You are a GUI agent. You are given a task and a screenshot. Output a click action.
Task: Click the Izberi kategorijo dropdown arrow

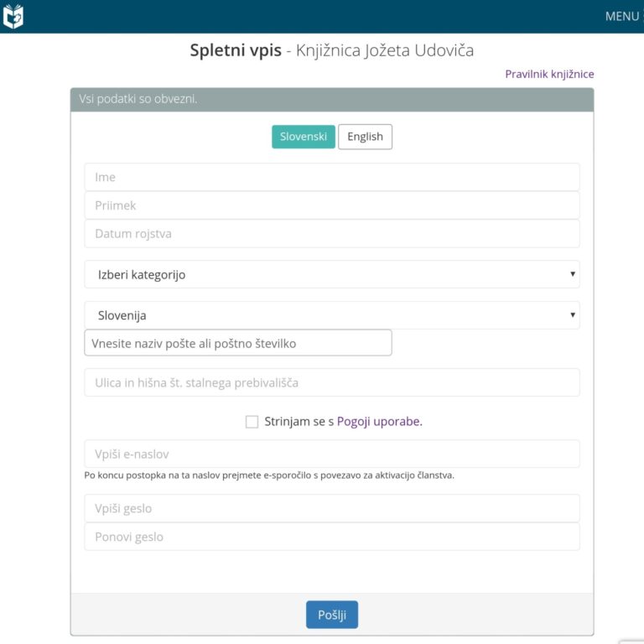tap(573, 274)
